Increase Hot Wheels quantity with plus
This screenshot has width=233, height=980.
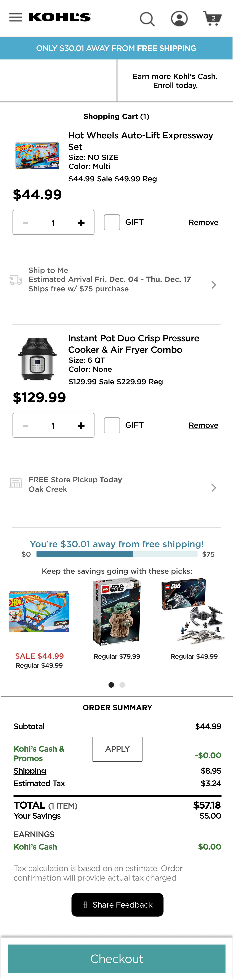[81, 223]
